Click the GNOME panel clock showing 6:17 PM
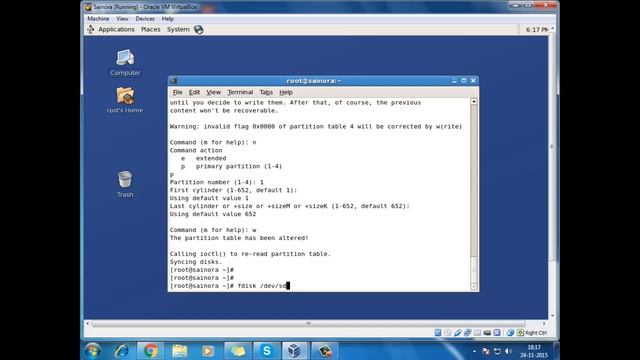Image resolution: width=640 pixels, height=360 pixels. pyautogui.click(x=536, y=30)
